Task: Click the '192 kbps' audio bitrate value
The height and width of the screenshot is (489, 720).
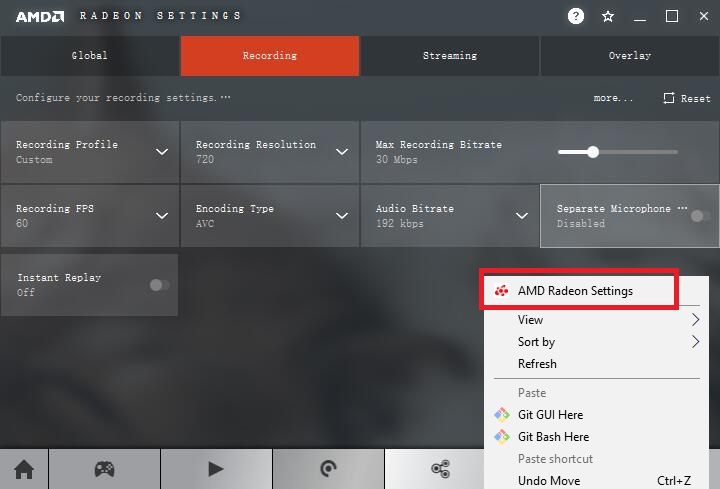Action: tap(399, 223)
